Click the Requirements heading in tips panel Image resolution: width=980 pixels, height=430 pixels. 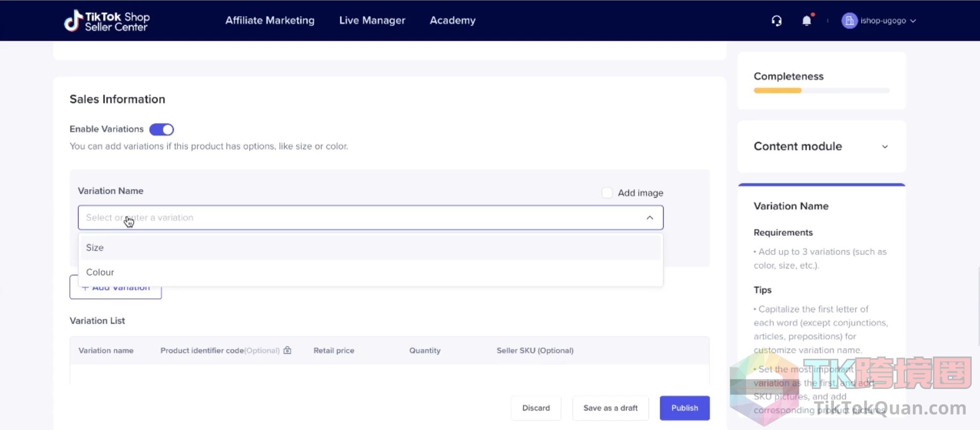coord(783,233)
